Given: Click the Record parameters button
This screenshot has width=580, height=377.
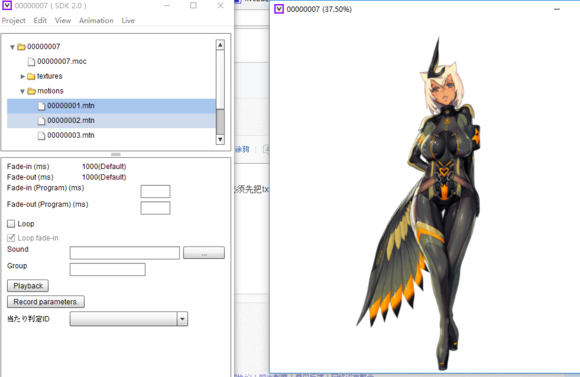Looking at the screenshot, I should (46, 302).
